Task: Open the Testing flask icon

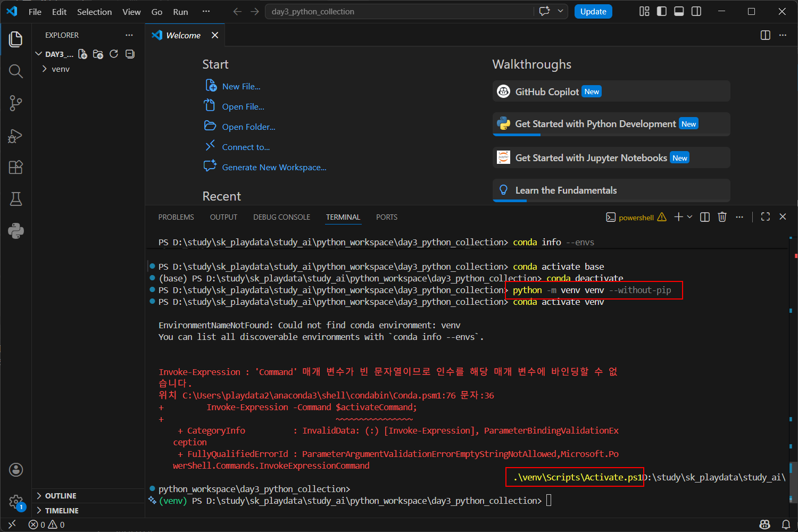Action: pyautogui.click(x=16, y=199)
